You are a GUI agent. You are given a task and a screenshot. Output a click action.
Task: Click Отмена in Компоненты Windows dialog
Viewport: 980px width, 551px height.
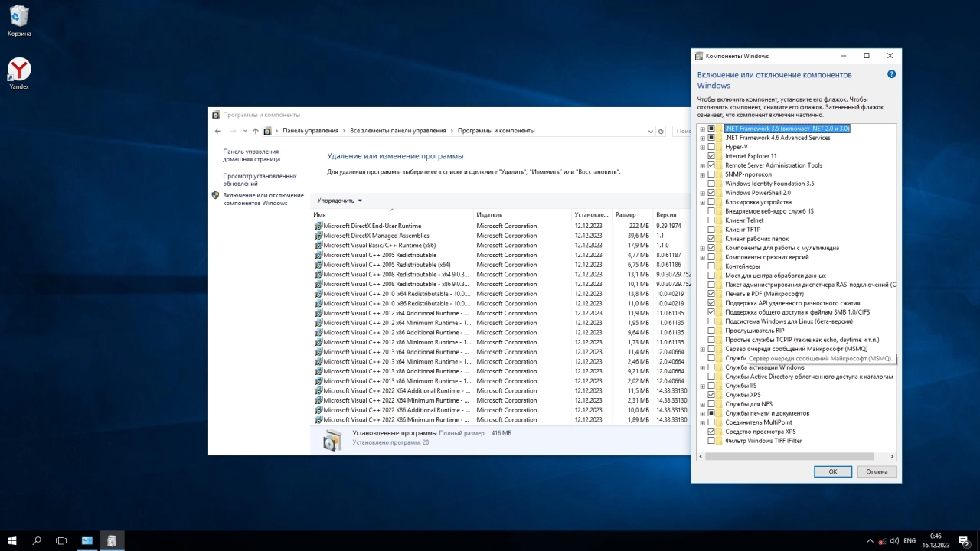click(877, 471)
